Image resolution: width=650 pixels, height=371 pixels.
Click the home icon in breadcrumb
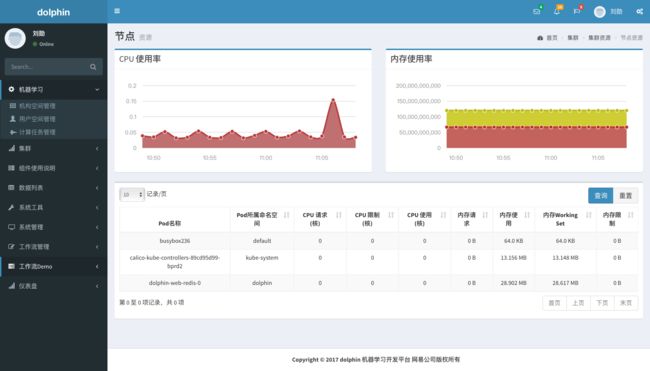tap(540, 38)
